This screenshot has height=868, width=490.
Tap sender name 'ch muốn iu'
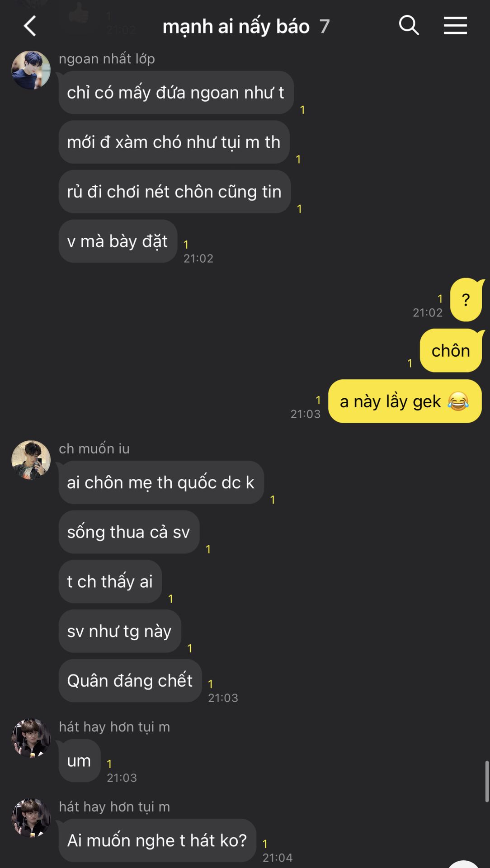point(94,448)
